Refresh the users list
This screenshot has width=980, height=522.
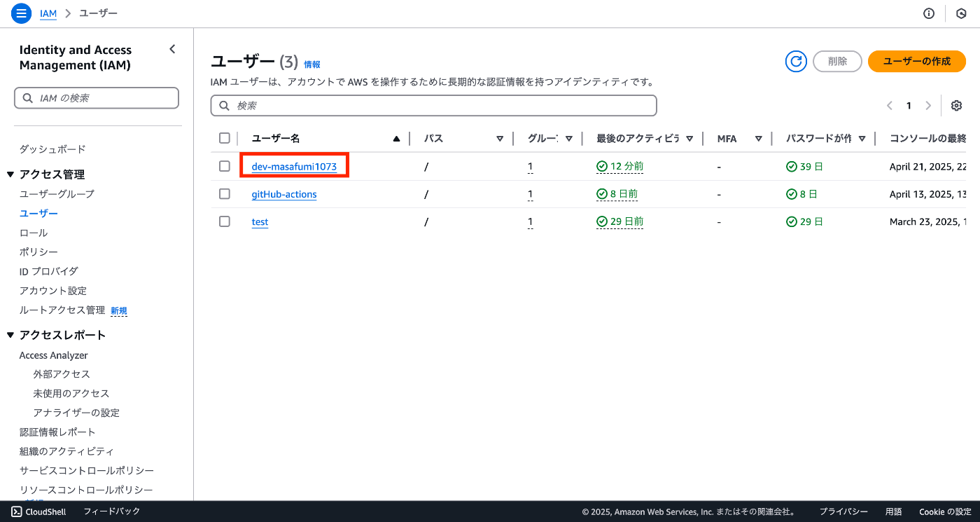(796, 62)
